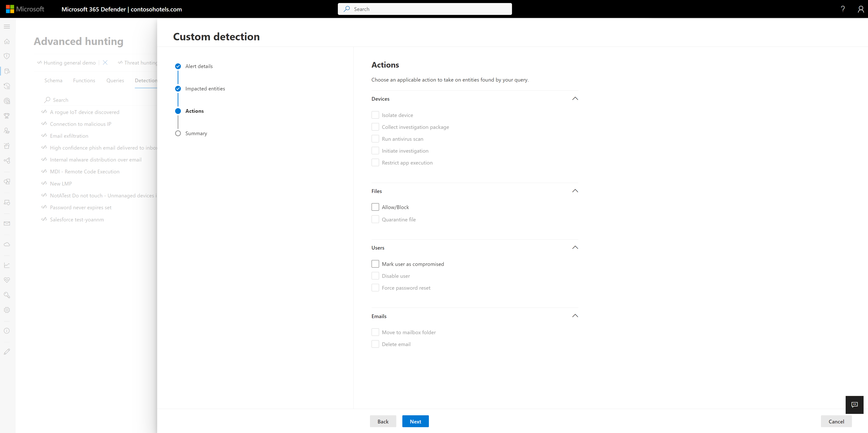Open the Email collaboration mail icon
Image resolution: width=868 pixels, height=433 pixels.
[x=7, y=223]
